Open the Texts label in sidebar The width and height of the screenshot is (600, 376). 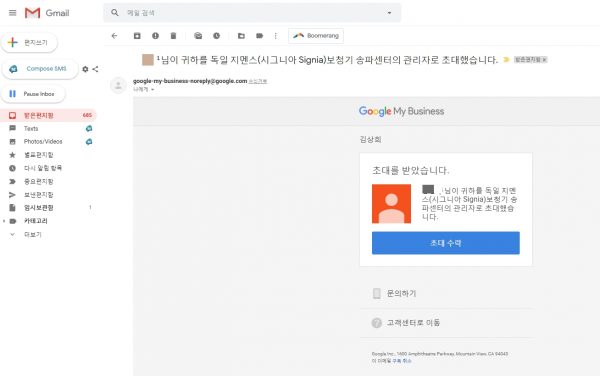(x=31, y=129)
